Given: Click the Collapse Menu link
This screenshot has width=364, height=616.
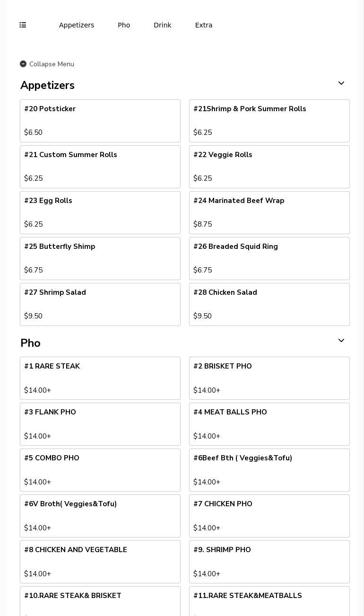Looking at the screenshot, I should tap(52, 64).
